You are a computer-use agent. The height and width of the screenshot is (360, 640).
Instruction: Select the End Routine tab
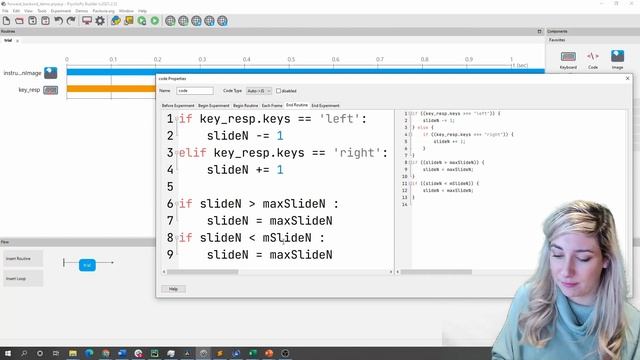click(x=297, y=105)
